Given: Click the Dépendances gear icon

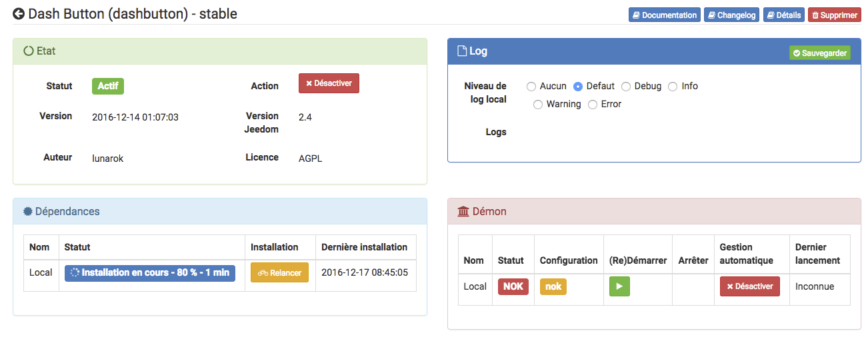Looking at the screenshot, I should pos(27,211).
